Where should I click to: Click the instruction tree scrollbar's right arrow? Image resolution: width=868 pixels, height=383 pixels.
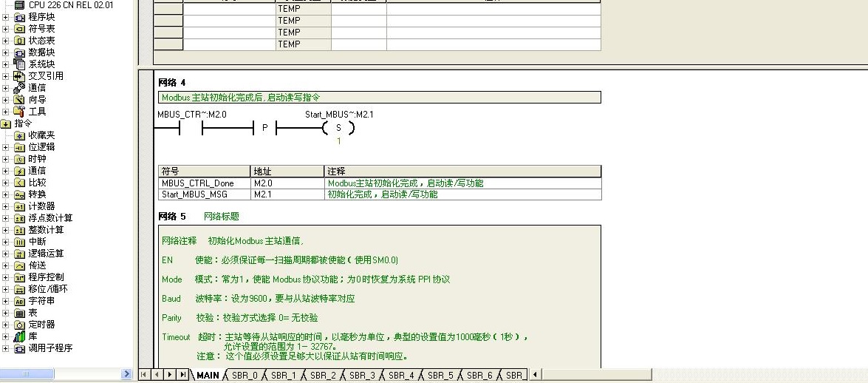pyautogui.click(x=127, y=374)
